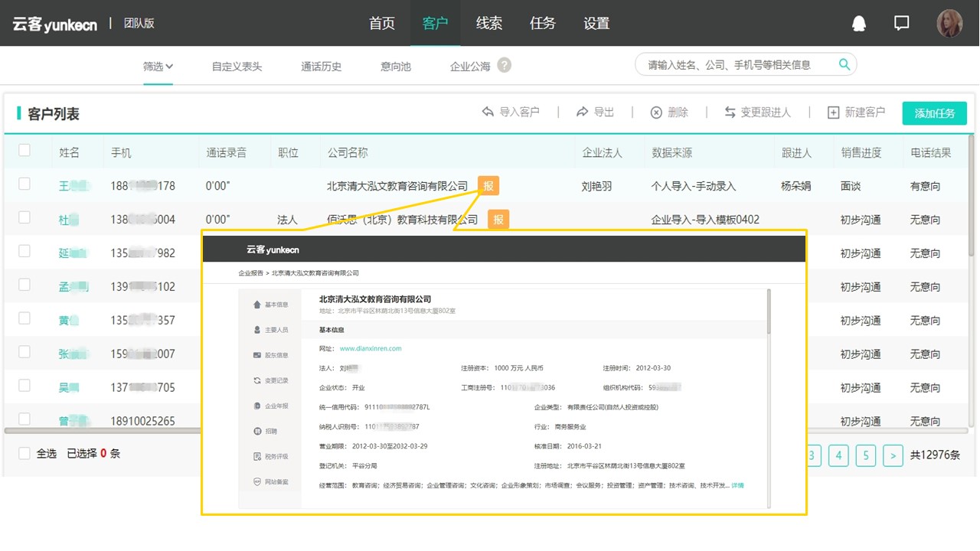Click the 云客 yunkecn logo in top bar

click(54, 24)
